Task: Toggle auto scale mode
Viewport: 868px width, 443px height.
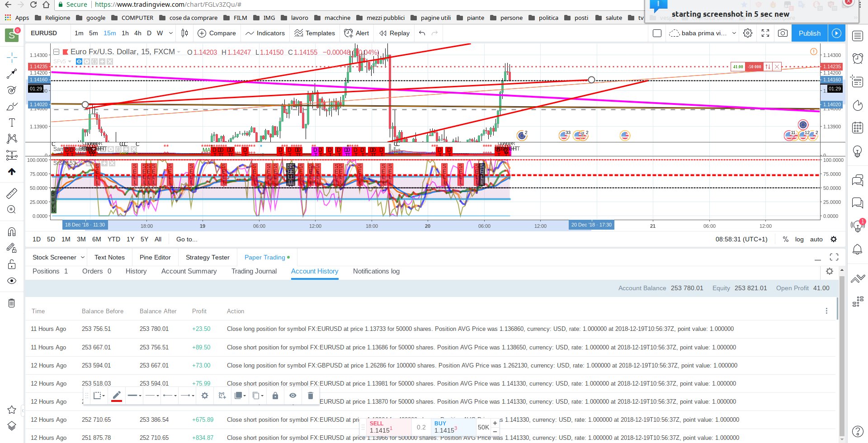Action: pyautogui.click(x=816, y=239)
